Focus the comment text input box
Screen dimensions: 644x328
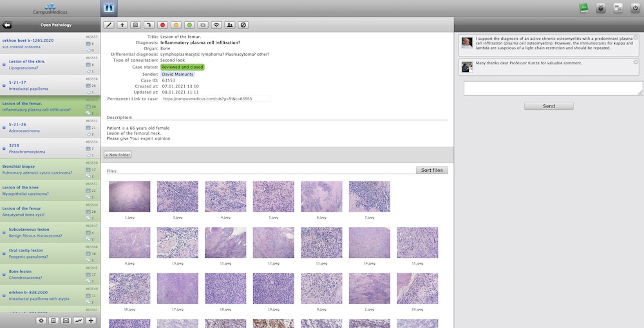(x=553, y=88)
